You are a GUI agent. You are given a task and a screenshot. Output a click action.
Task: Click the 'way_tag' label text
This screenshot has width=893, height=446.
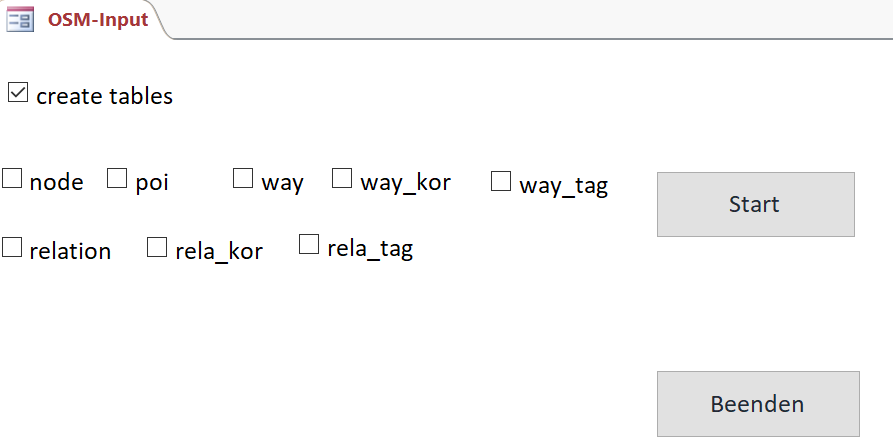[564, 186]
